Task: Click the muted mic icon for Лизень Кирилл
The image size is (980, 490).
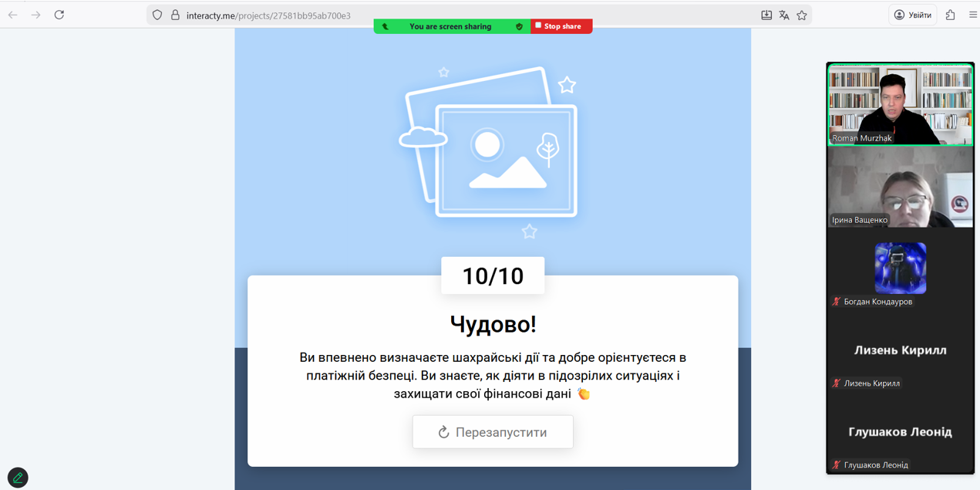Action: [837, 383]
